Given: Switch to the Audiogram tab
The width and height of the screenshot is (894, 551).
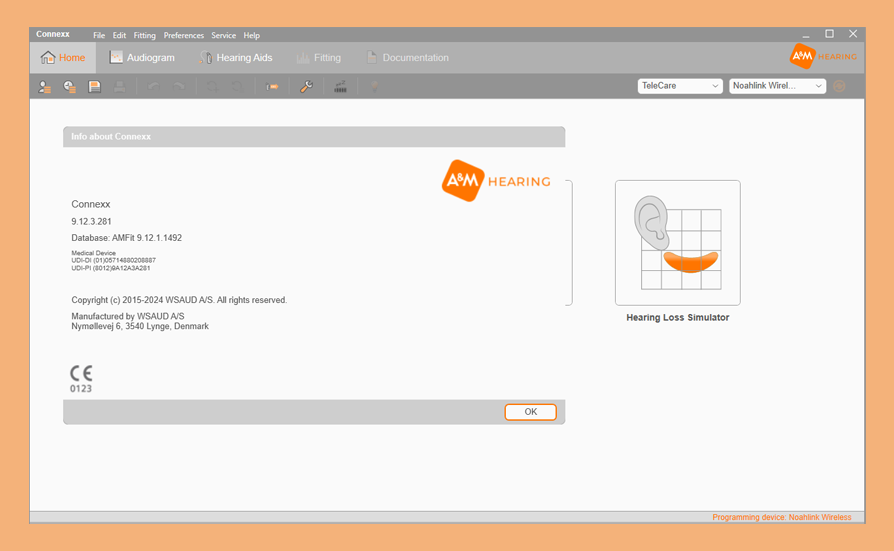Looking at the screenshot, I should pyautogui.click(x=143, y=58).
